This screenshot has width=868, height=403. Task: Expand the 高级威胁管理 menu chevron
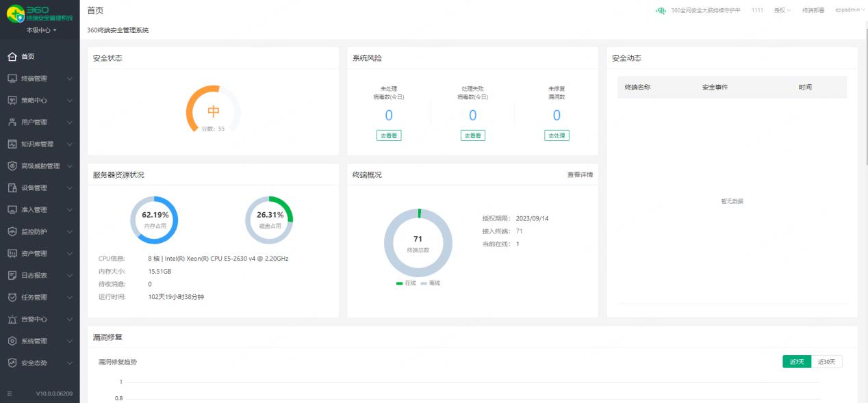(x=70, y=166)
